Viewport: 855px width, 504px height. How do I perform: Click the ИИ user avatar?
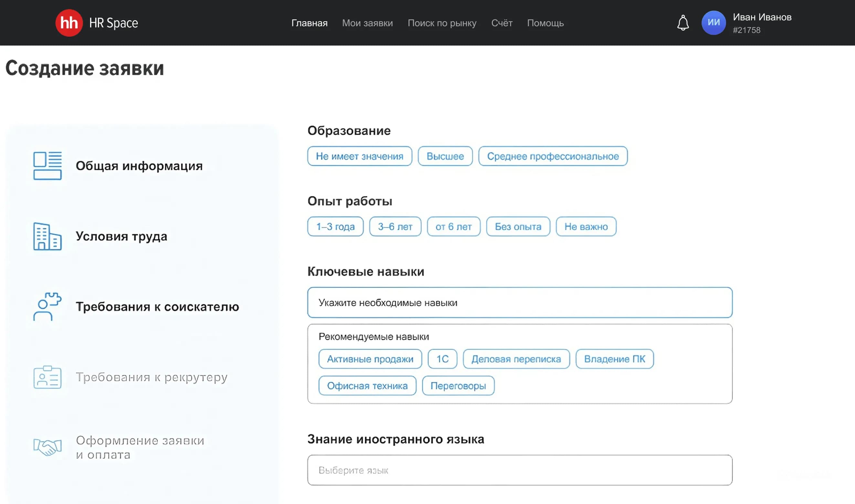tap(713, 23)
